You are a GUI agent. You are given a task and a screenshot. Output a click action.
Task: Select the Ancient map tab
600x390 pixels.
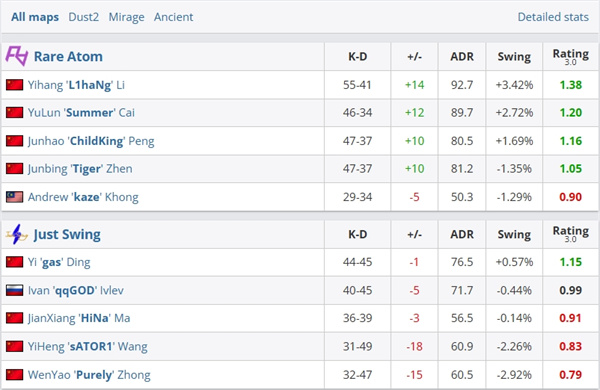[x=173, y=17]
